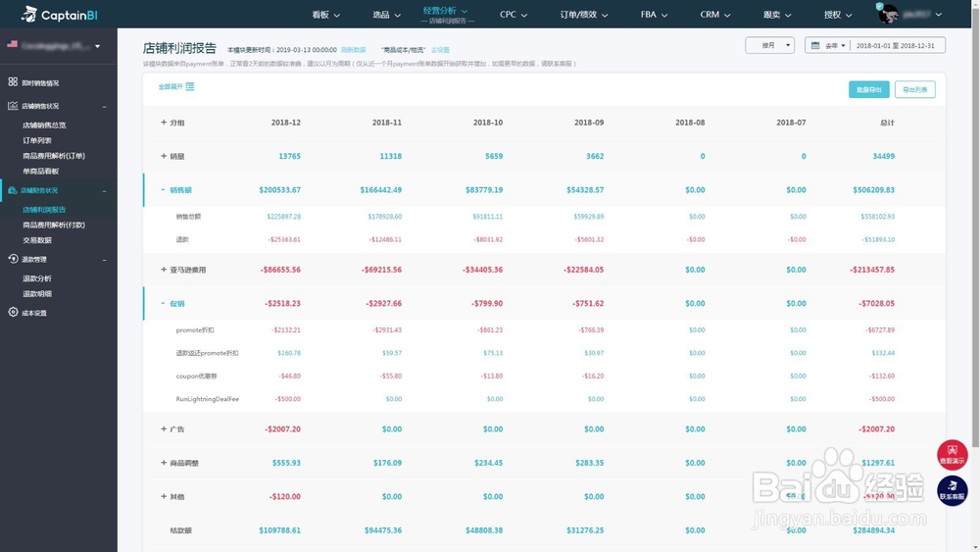The width and height of the screenshot is (980, 552).
Task: Open the 订单/绩效 top menu
Action: click(584, 15)
